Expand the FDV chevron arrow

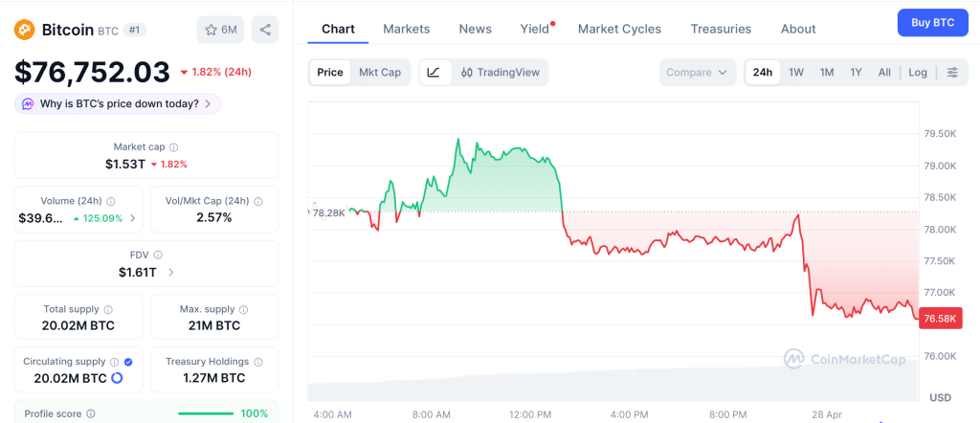click(x=170, y=273)
